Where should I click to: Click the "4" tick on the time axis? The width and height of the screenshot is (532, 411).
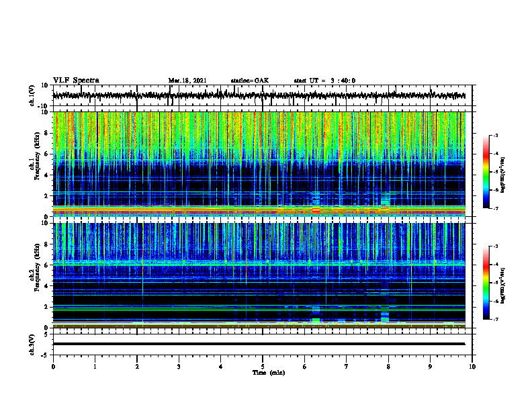[221, 367]
